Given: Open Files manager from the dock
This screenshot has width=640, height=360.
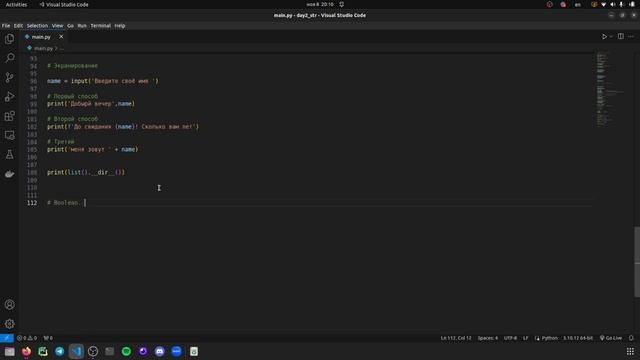Looking at the screenshot, I should pyautogui.click(x=9, y=351).
